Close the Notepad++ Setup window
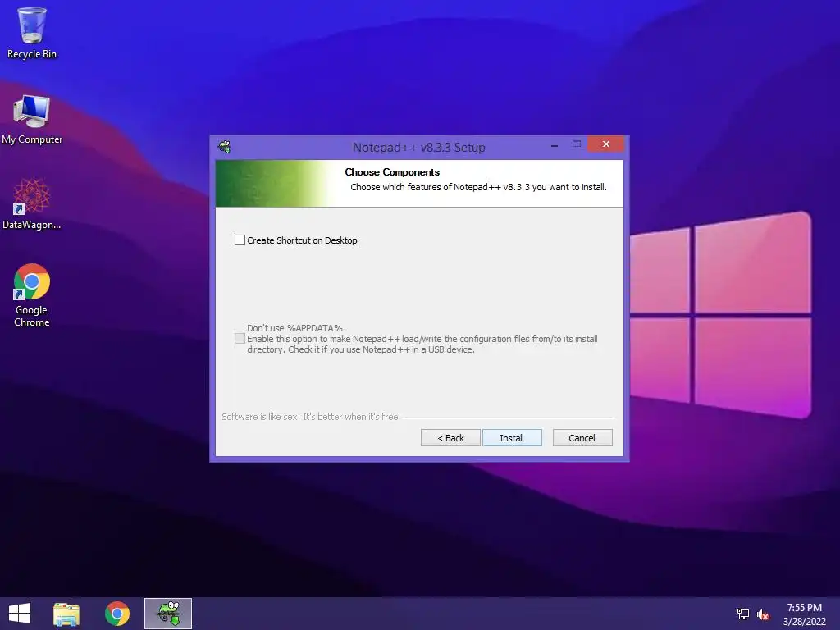 click(x=606, y=144)
